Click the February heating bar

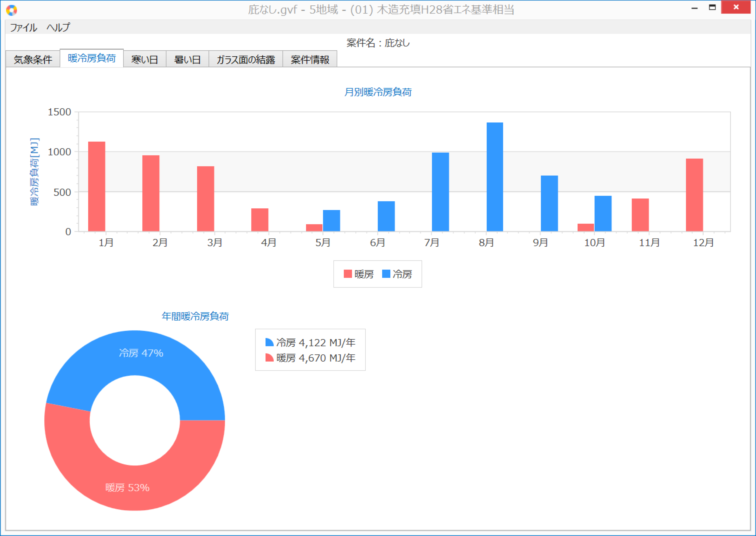[151, 193]
